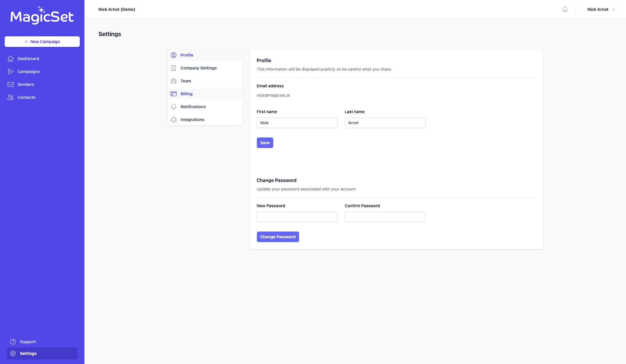This screenshot has width=626, height=364.
Task: Open notifications via the header bell icon
Action: 565,9
